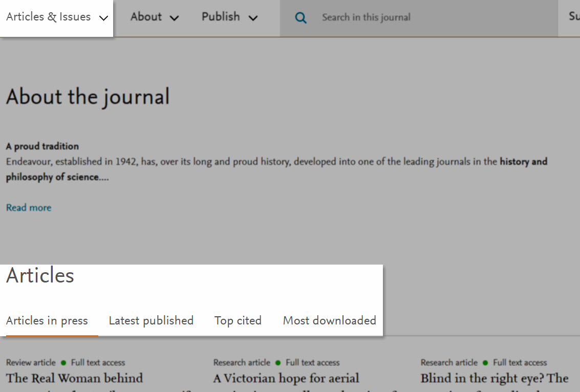Open the Publish menu
This screenshot has height=392, width=580.
(220, 17)
